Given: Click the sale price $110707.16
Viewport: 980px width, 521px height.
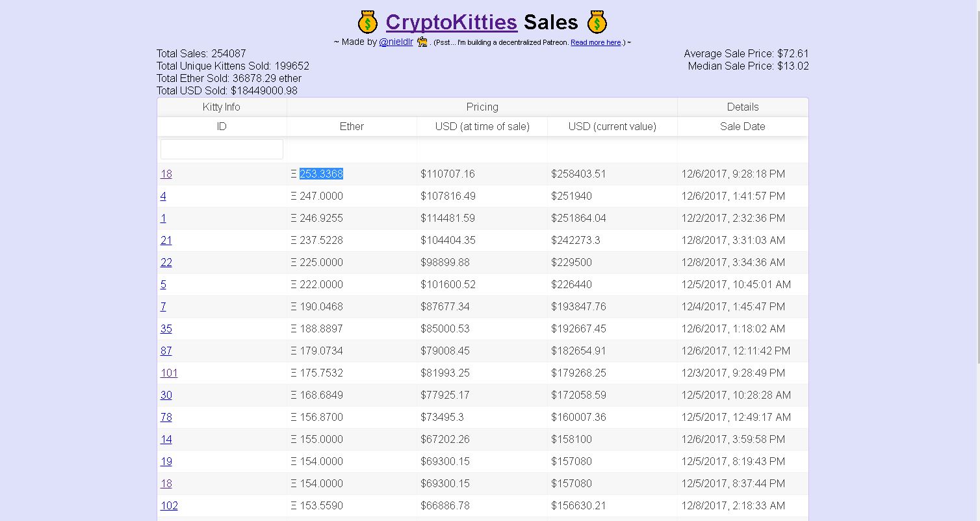Looking at the screenshot, I should coord(448,174).
